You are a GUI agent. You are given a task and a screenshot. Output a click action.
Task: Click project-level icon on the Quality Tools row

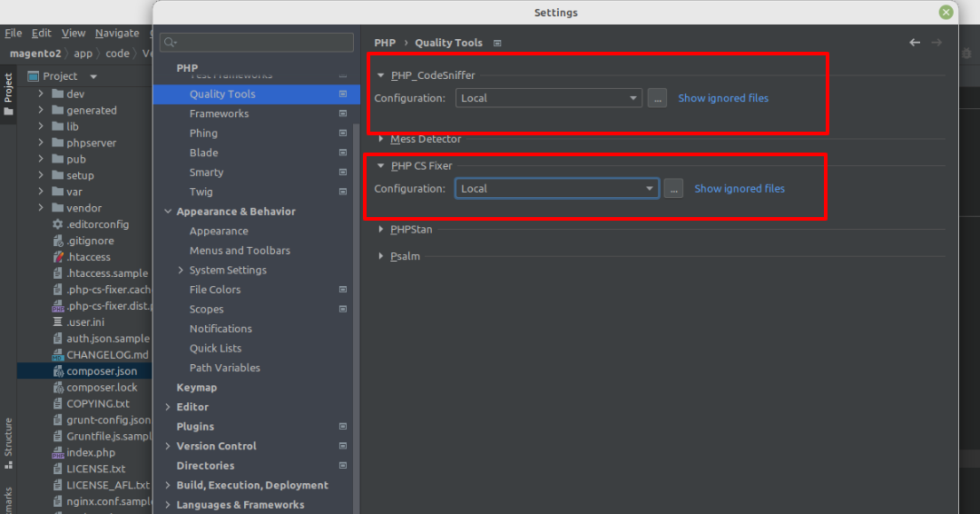(x=342, y=94)
